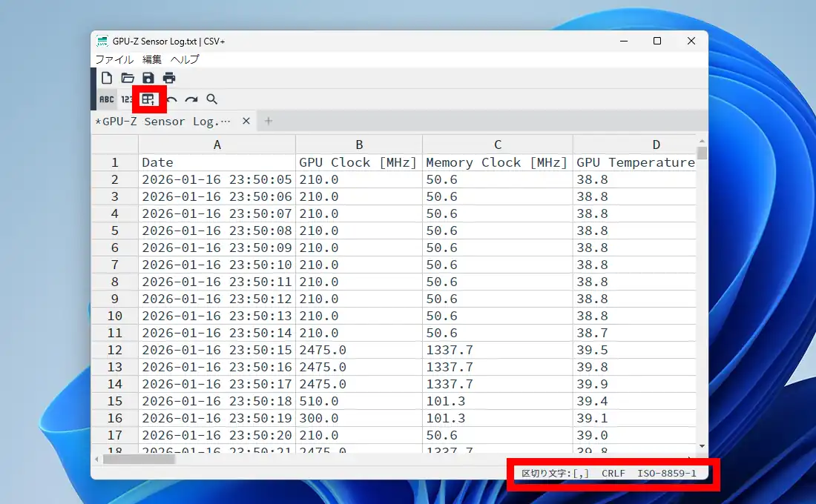
Task: Select column B header
Action: click(359, 145)
